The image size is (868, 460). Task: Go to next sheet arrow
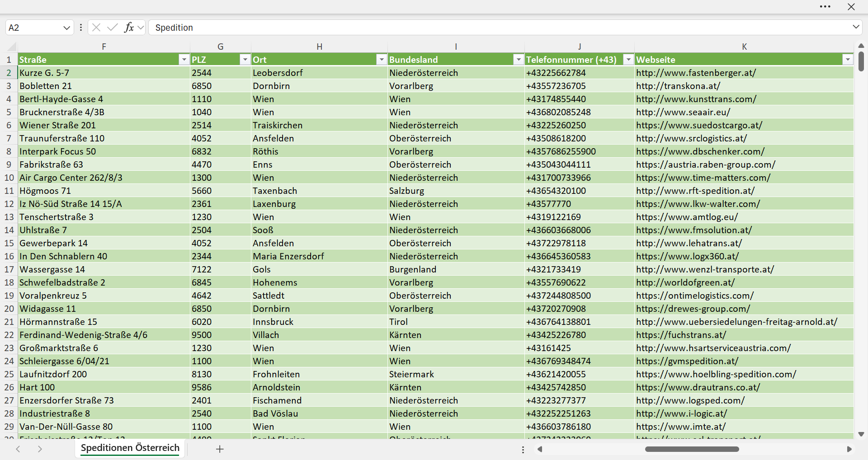[x=40, y=449]
